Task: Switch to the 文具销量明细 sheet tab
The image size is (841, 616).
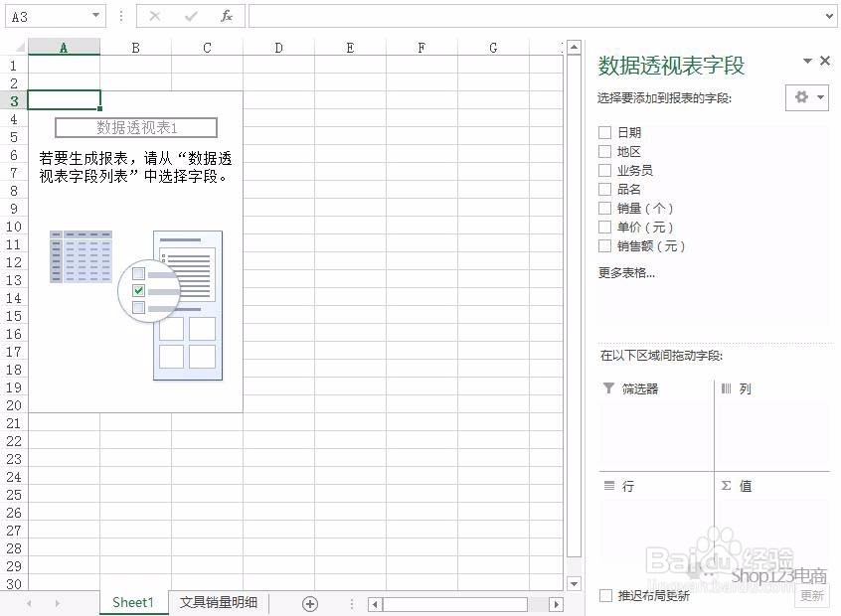Action: [219, 603]
